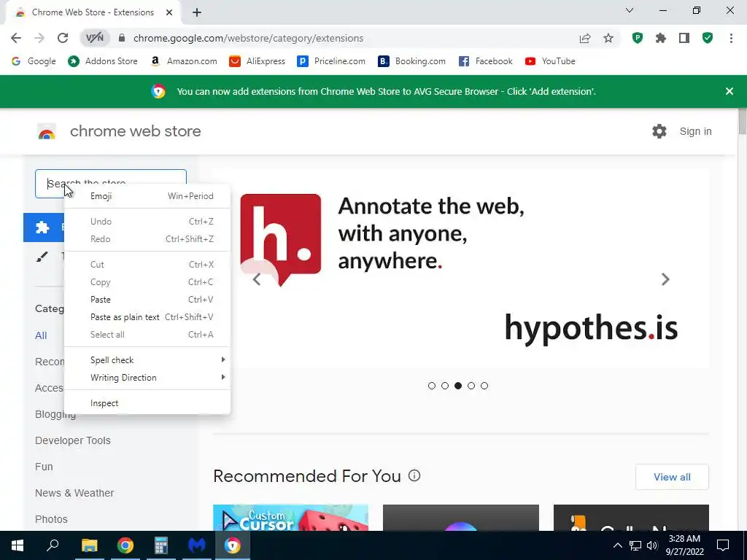Select the Photos category
This screenshot has width=747, height=560.
coord(52,519)
